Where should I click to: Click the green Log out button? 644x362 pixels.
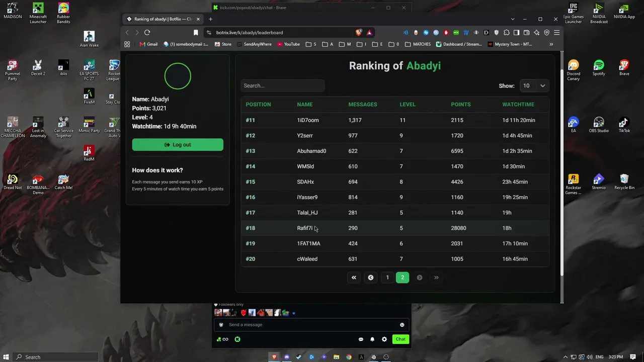178,145
